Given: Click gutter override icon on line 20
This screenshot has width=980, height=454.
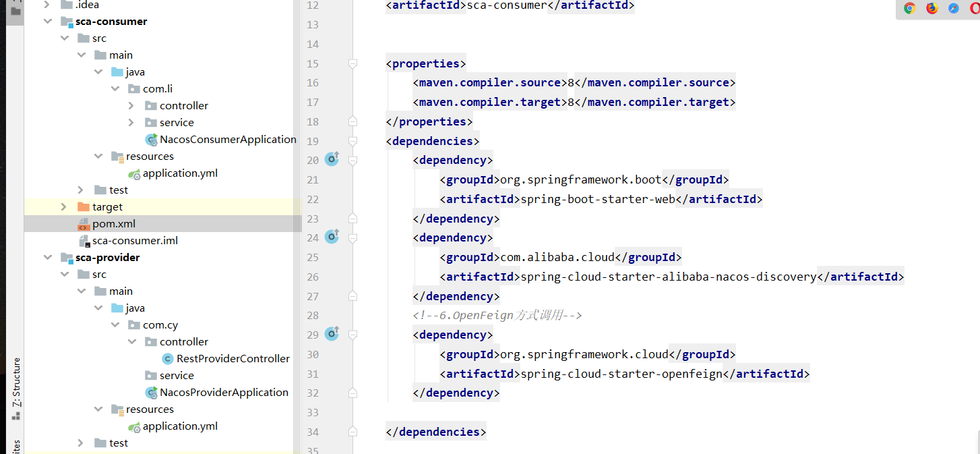Looking at the screenshot, I should pos(332,159).
